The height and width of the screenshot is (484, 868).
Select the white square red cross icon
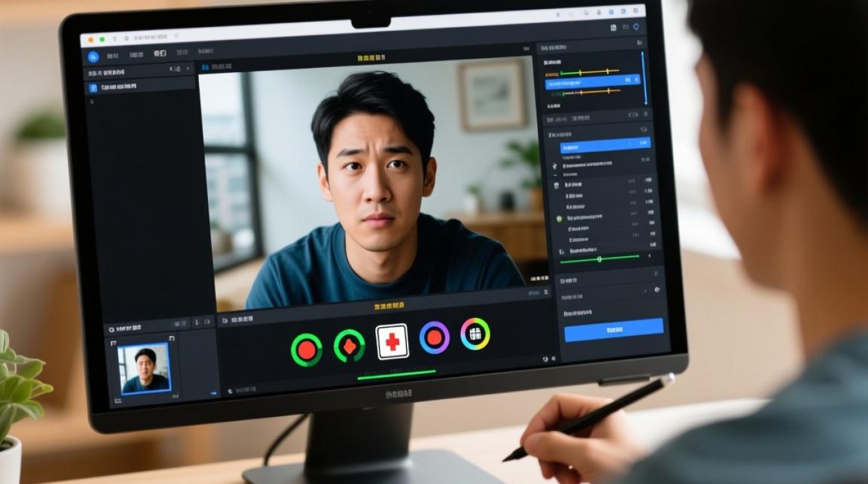click(392, 341)
